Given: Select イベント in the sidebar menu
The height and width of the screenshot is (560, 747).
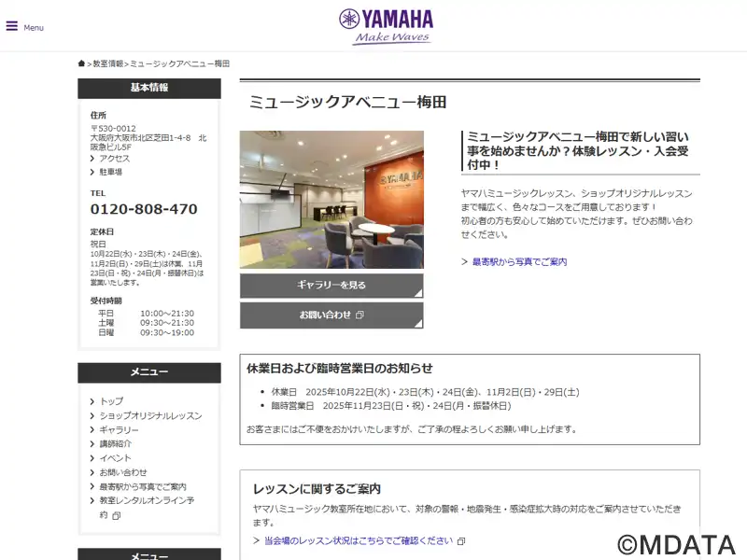Looking at the screenshot, I should pos(115,458).
